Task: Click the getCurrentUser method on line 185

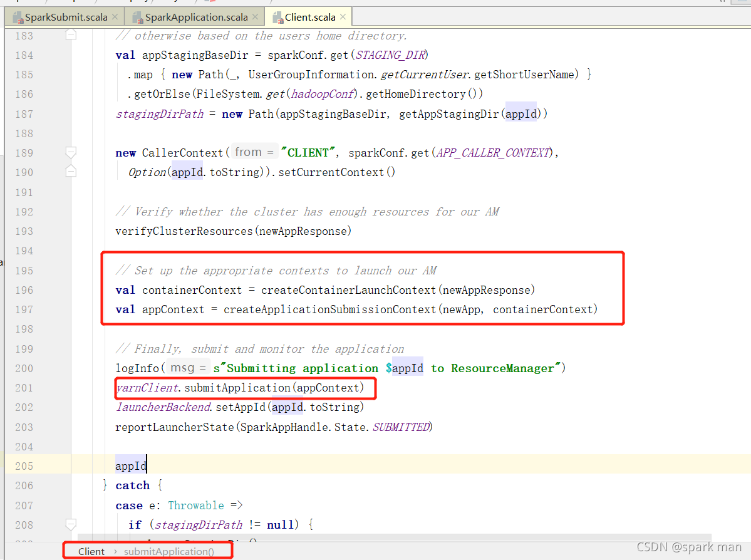Action: click(x=424, y=75)
